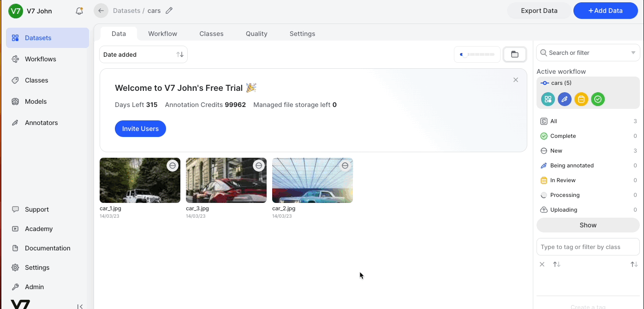Open Support in sidebar
644x309 pixels.
[48, 209]
